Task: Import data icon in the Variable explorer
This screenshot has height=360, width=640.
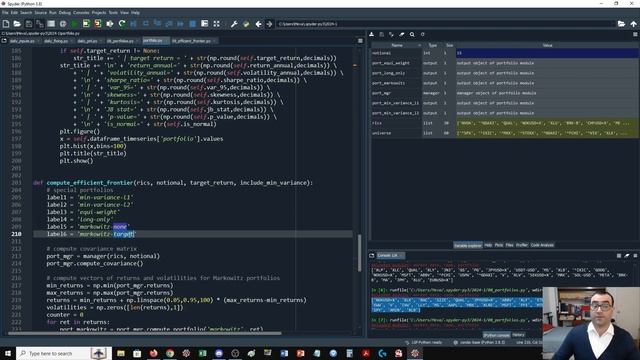Action: click(371, 35)
